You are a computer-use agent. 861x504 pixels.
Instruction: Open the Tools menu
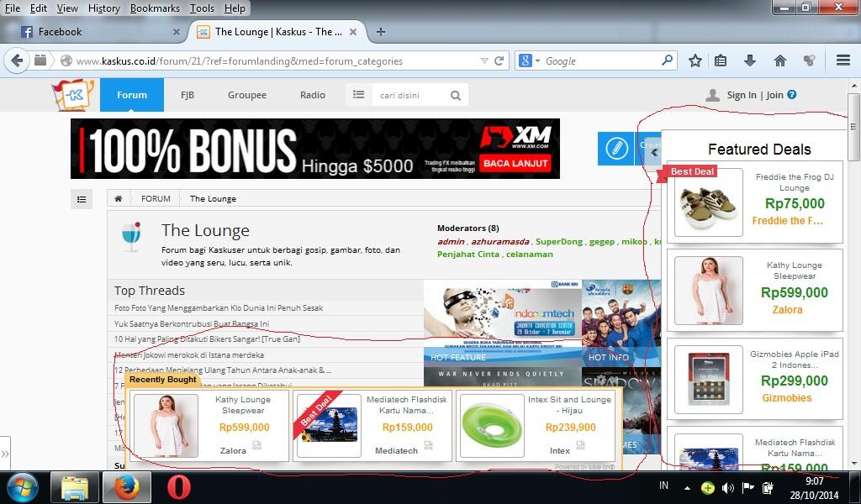pyautogui.click(x=202, y=8)
